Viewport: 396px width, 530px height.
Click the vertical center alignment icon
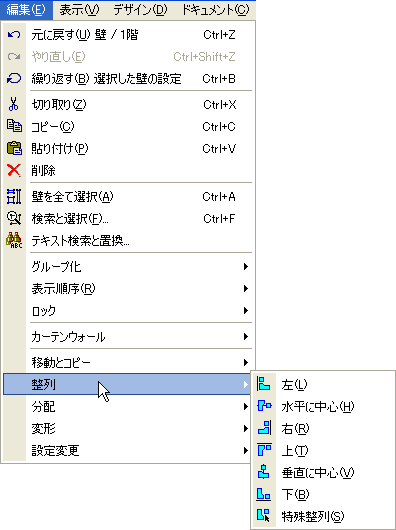[x=264, y=472]
